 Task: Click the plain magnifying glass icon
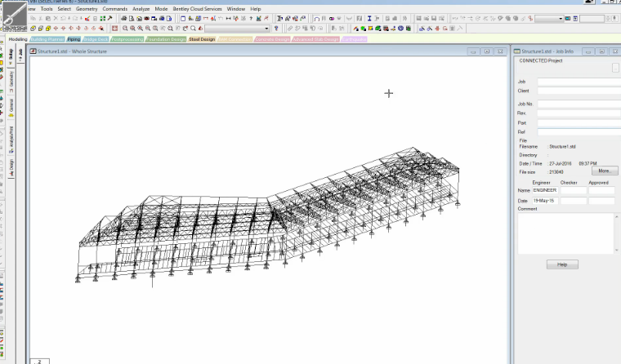click(x=193, y=28)
